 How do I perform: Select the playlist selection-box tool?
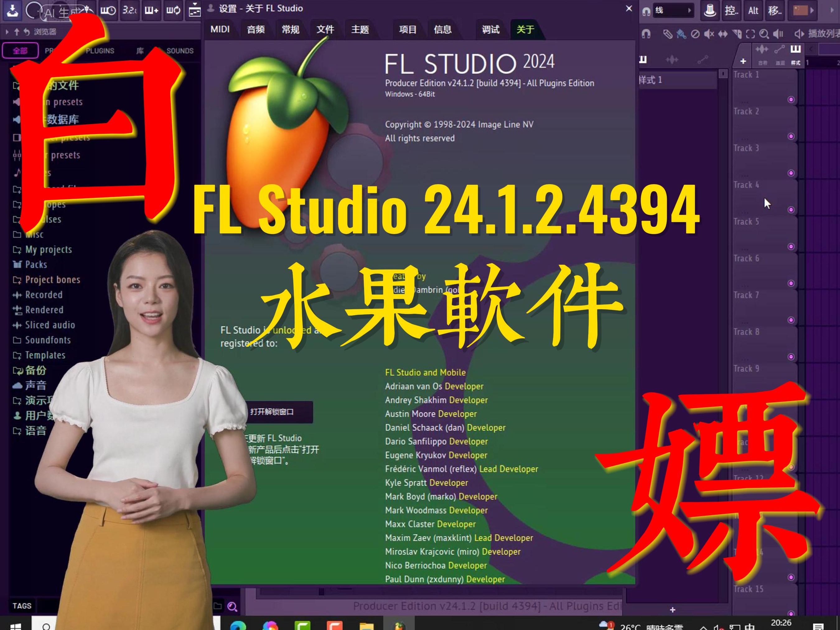coord(750,34)
